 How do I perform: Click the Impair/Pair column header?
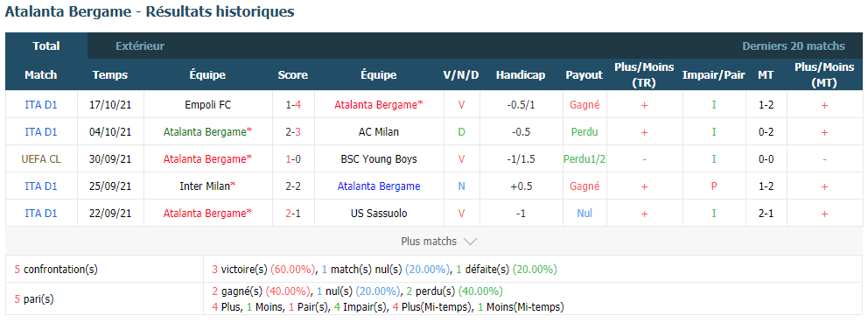point(713,74)
